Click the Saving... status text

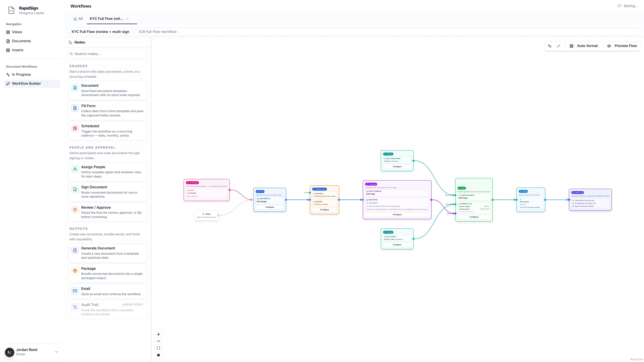tap(631, 6)
